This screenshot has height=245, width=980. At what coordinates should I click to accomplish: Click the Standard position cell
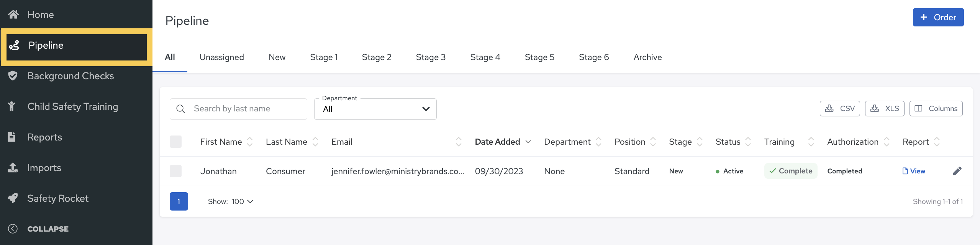click(x=632, y=171)
